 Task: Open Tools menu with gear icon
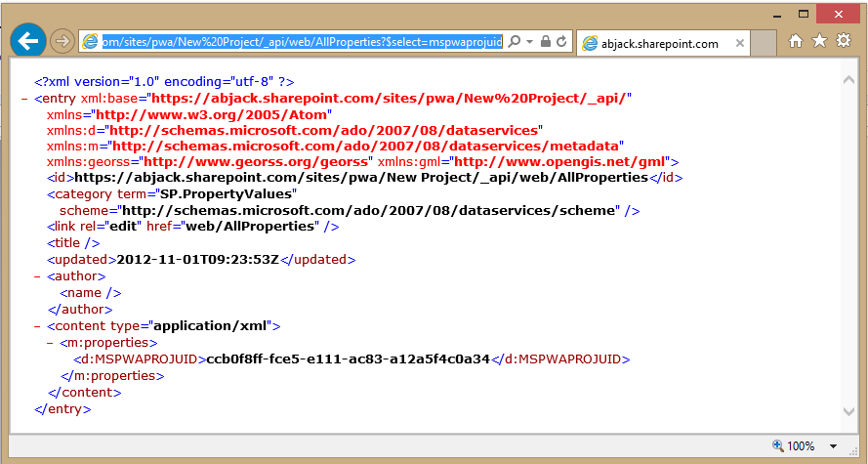(843, 40)
